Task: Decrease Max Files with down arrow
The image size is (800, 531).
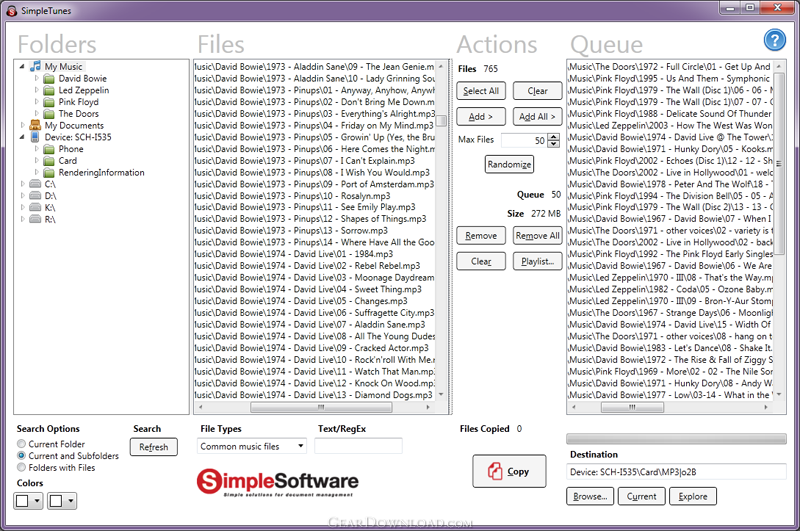Action: pyautogui.click(x=554, y=144)
